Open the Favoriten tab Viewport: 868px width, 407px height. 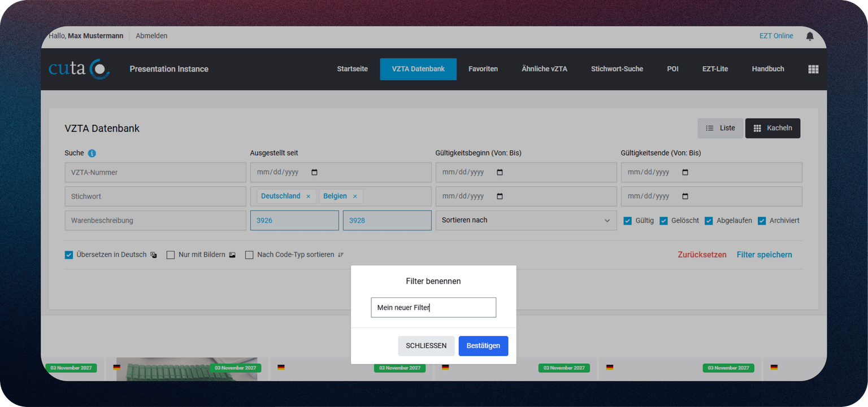coord(483,69)
